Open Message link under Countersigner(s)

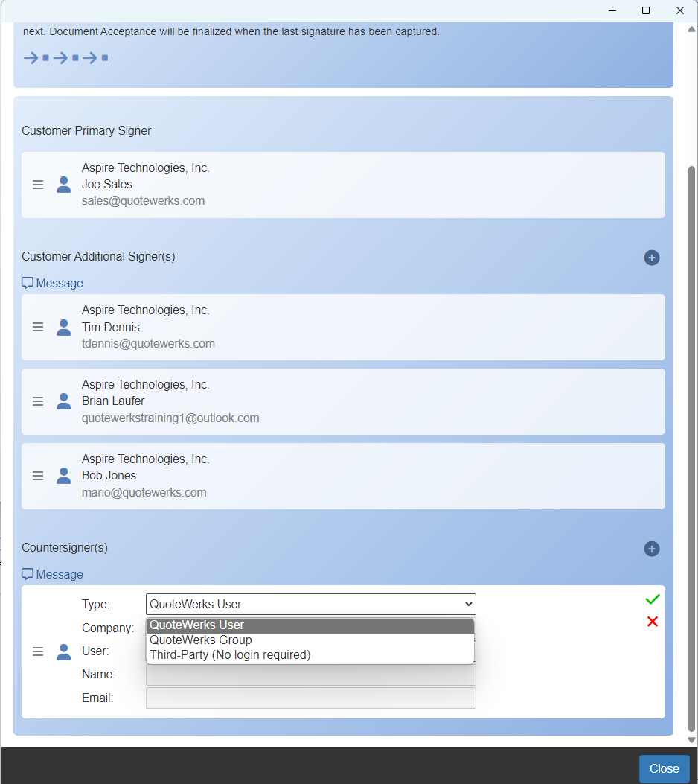(x=60, y=574)
